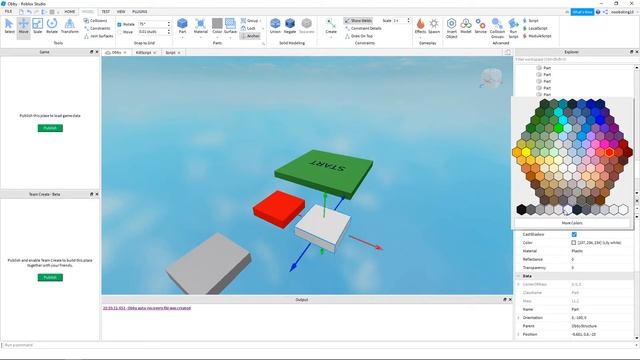Pick the black hexagon in bottom grayscale row
640x360 pixels.
click(521, 210)
